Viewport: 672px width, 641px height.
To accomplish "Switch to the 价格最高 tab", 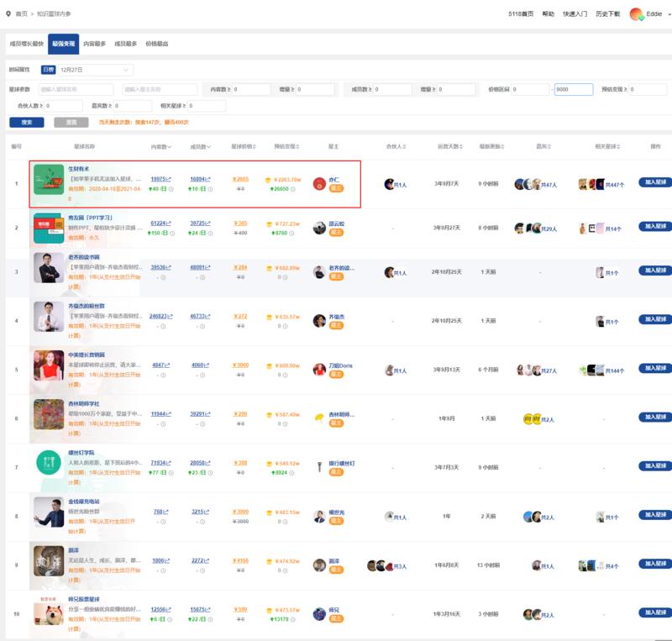I will pos(157,43).
